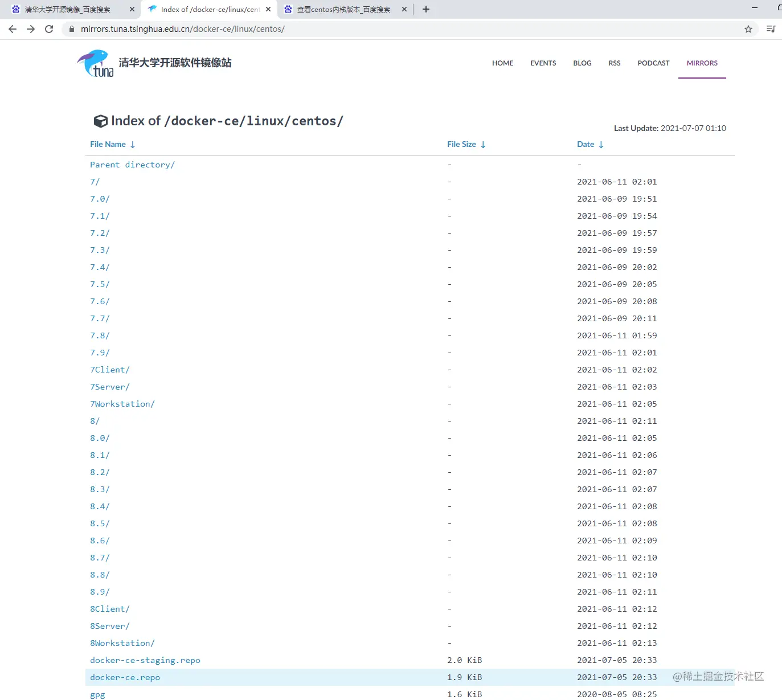Viewport: 782px width, 700px height.
Task: Download the docker-ce-staging.repo file
Action: (x=145, y=660)
